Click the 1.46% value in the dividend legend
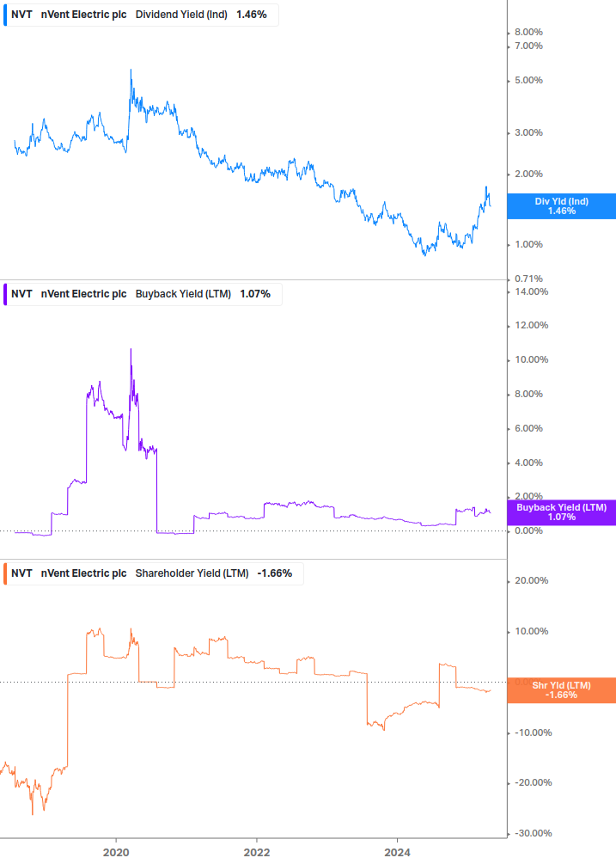This screenshot has height=864, width=616. click(x=252, y=15)
